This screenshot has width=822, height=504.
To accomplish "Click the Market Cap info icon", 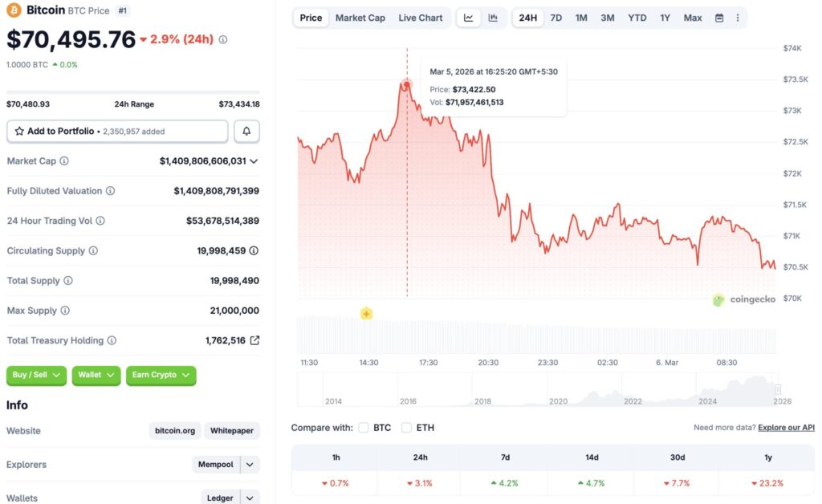I will click(64, 161).
